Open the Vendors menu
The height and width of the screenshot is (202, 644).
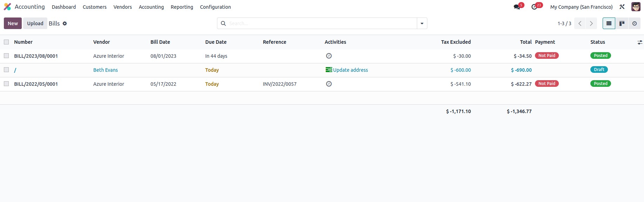(x=123, y=7)
